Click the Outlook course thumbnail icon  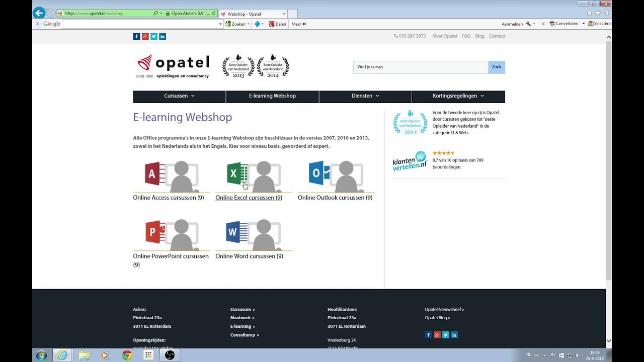(336, 176)
